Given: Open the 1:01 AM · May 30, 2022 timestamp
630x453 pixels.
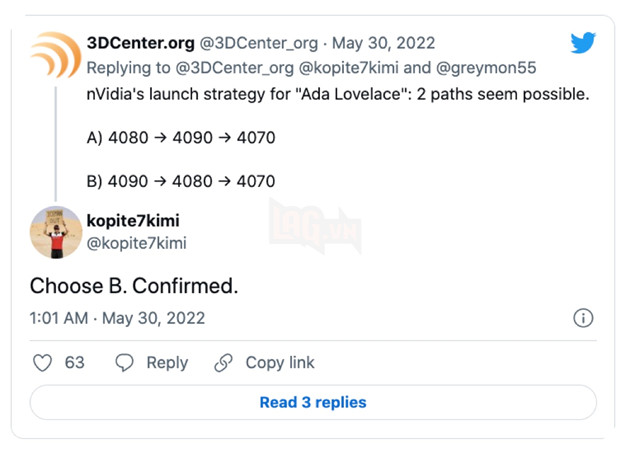Looking at the screenshot, I should 117,318.
